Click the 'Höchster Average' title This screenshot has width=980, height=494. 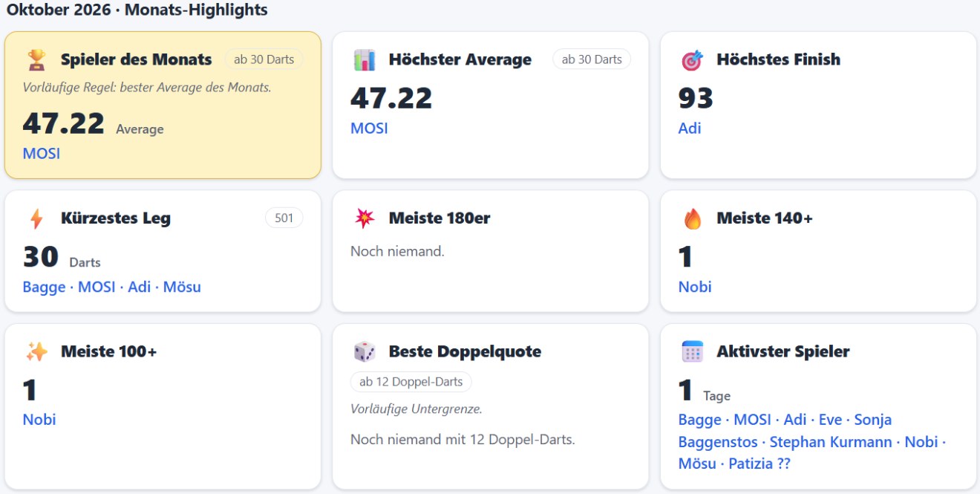460,59
